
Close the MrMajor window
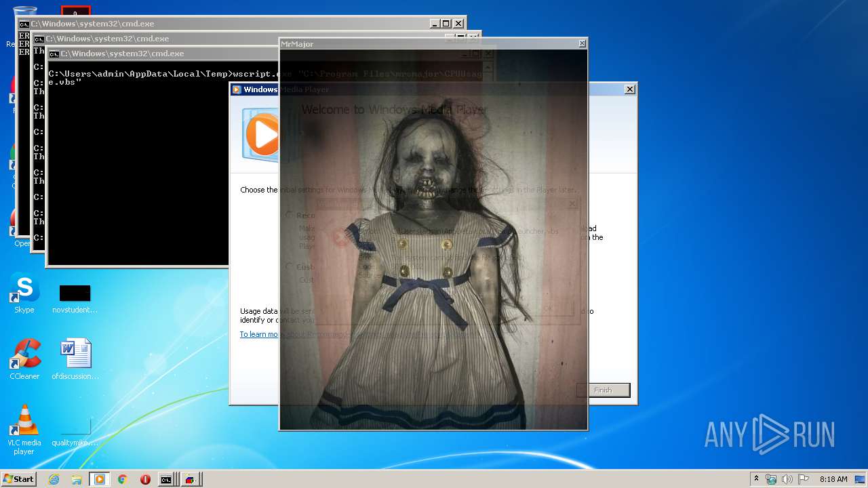[x=582, y=43]
